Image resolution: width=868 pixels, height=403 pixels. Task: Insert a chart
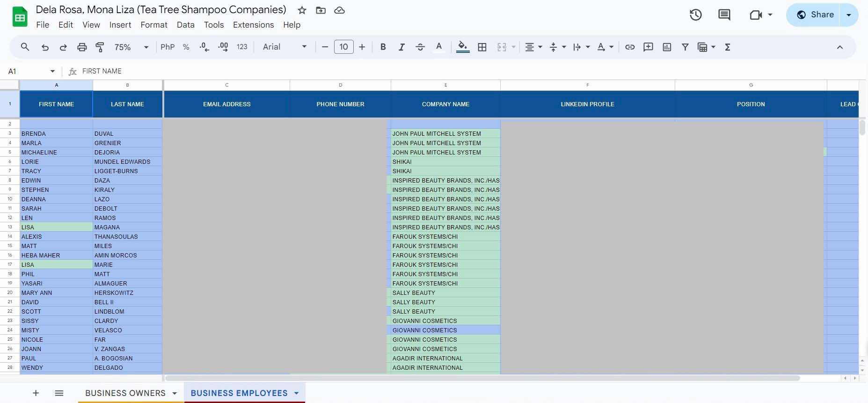click(667, 47)
